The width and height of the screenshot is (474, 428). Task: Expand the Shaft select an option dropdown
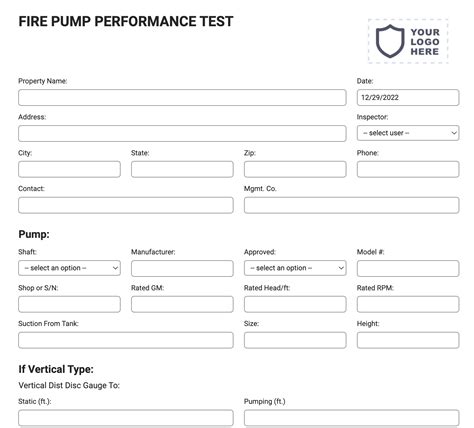[x=69, y=268]
